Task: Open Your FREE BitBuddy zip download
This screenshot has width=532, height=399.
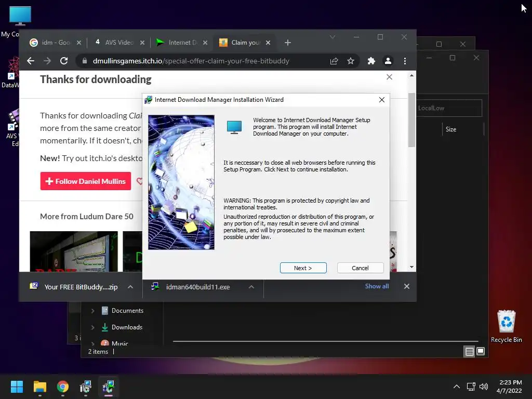Action: 75,287
